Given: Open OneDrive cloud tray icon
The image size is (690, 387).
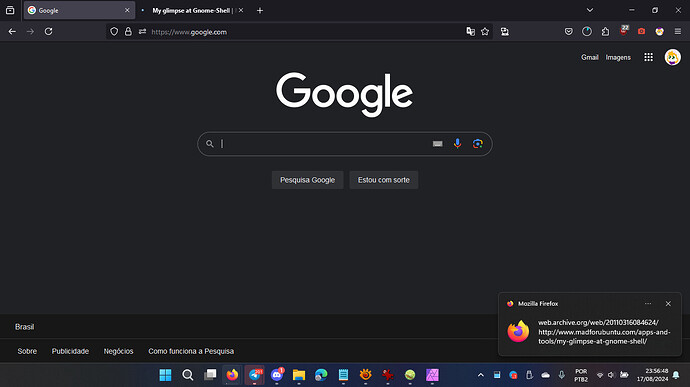Looking at the screenshot, I should click(546, 375).
